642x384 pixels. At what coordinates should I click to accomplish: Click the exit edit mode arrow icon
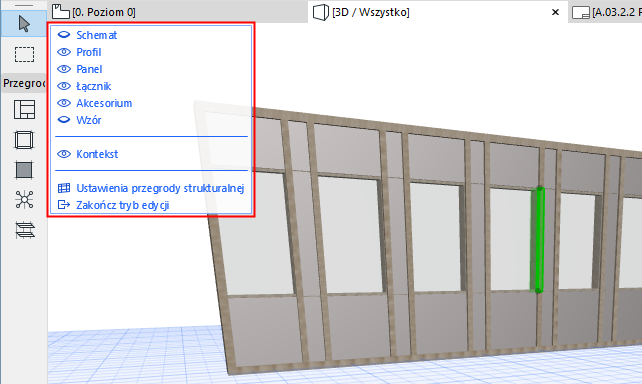pos(64,205)
